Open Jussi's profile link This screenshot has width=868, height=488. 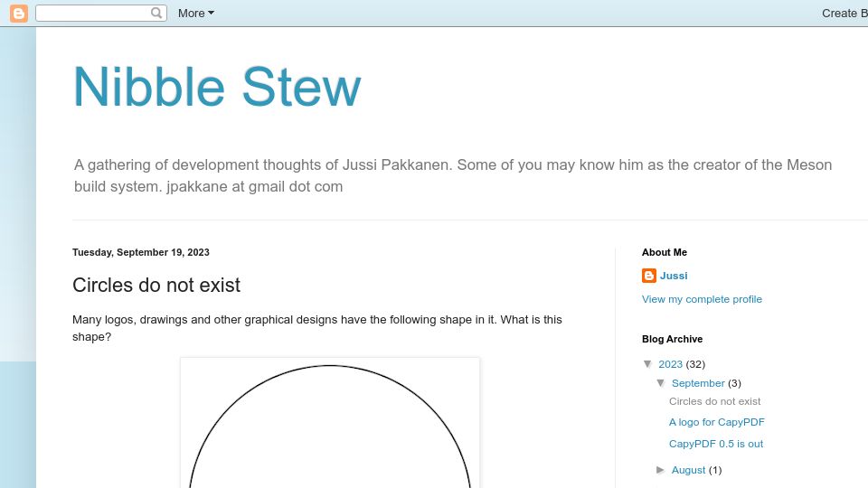click(674, 276)
